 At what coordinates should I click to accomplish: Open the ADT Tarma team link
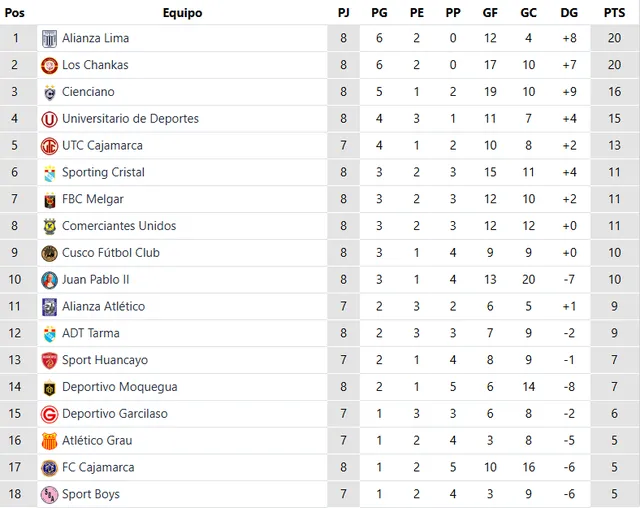90,333
